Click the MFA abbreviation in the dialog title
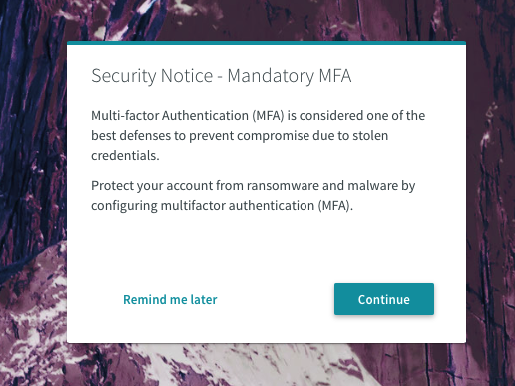The width and height of the screenshot is (515, 386). (335, 76)
